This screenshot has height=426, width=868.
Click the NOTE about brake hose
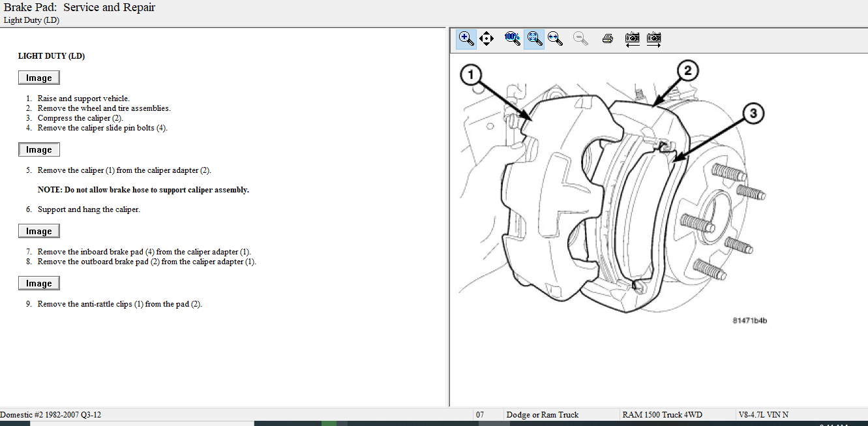pyautogui.click(x=143, y=190)
